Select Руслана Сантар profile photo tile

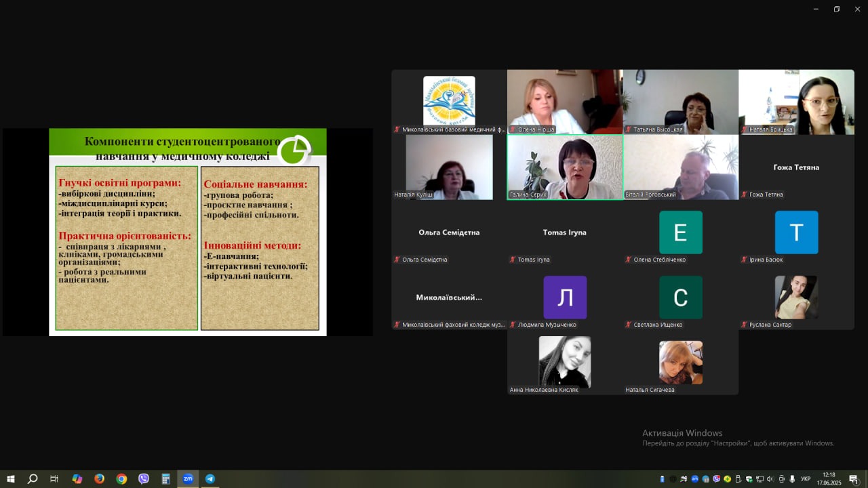797,297
